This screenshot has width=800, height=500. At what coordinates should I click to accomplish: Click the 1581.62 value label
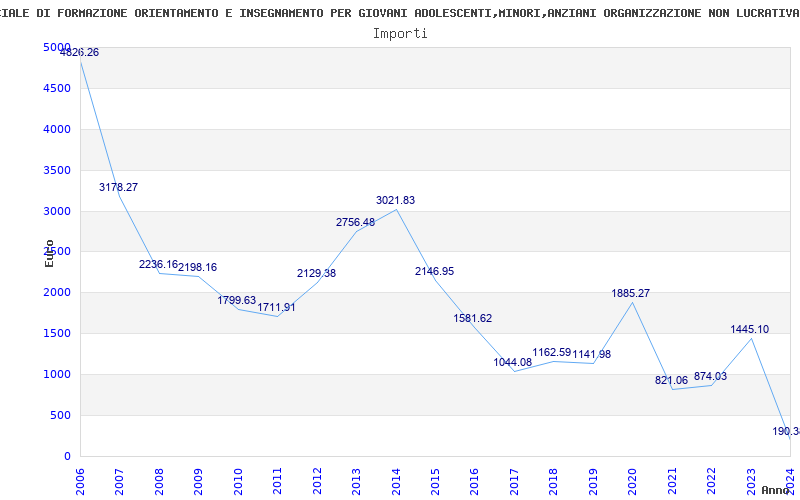(473, 318)
